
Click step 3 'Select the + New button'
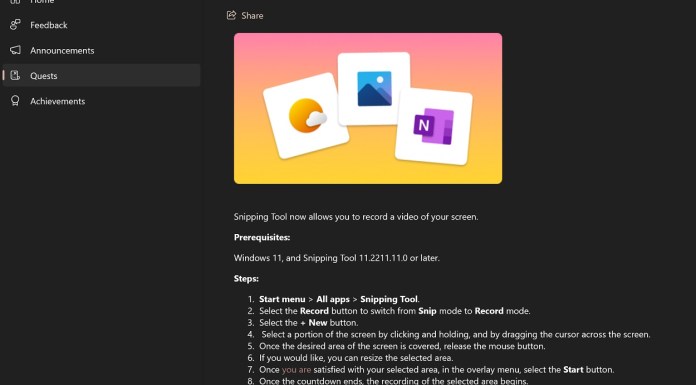coord(308,322)
